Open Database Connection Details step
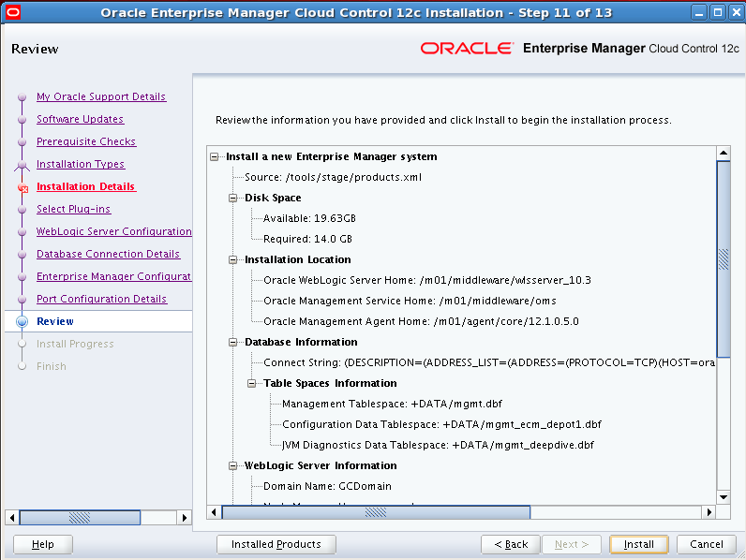Image resolution: width=746 pixels, height=560 pixels. pyautogui.click(x=109, y=254)
